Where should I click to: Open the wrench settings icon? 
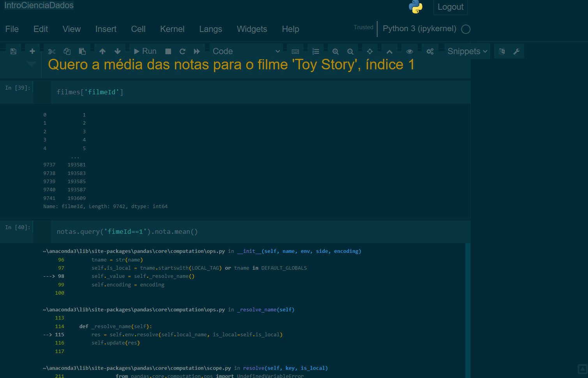517,51
